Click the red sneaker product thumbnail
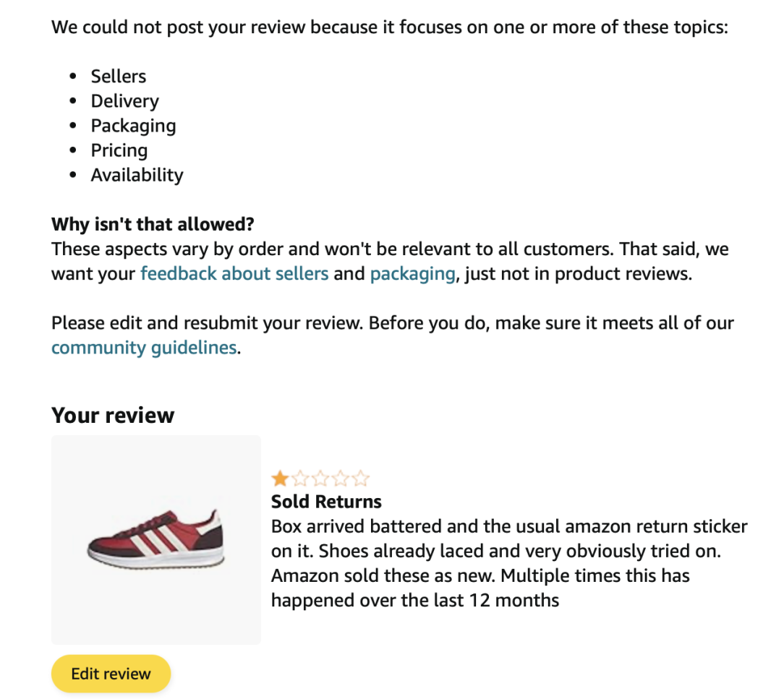 (x=156, y=539)
